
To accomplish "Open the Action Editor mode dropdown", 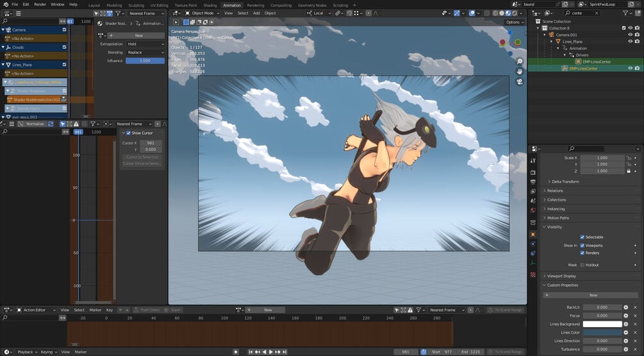I will point(35,310).
